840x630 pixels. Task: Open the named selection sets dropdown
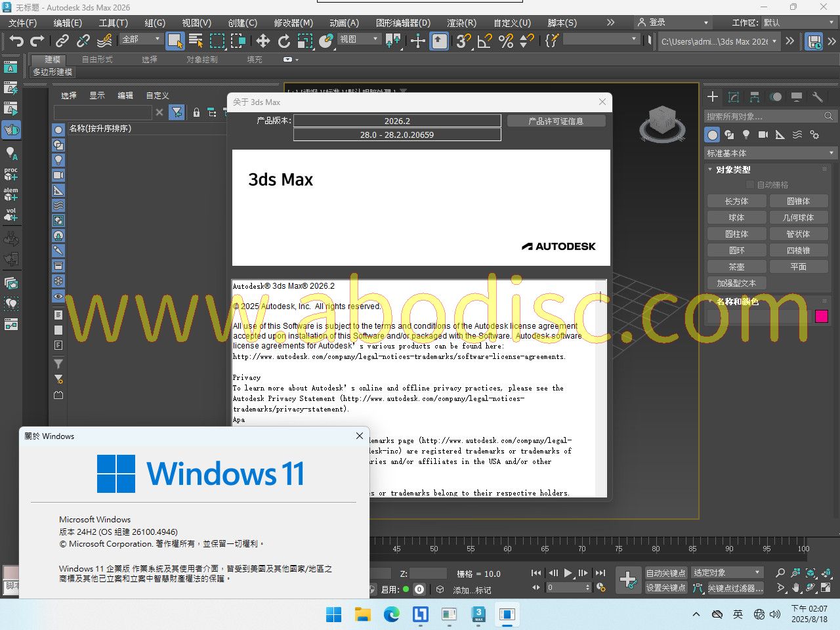pyautogui.click(x=600, y=39)
